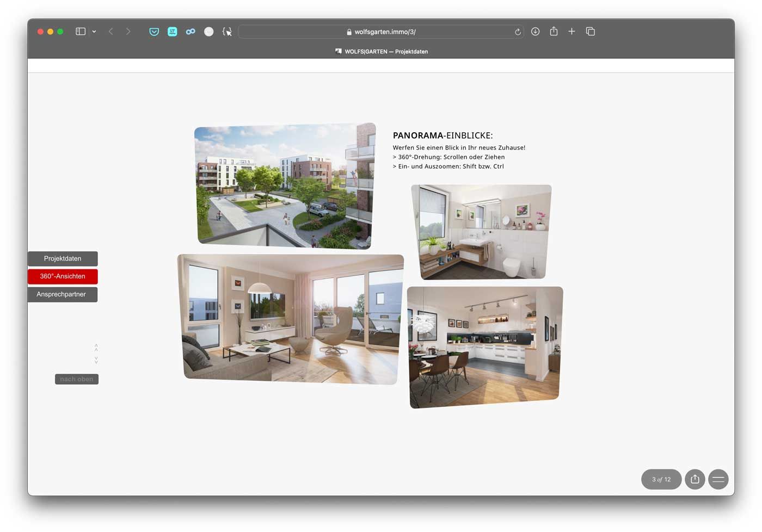Toggle the Safari sidebar
The image size is (762, 532).
(81, 32)
